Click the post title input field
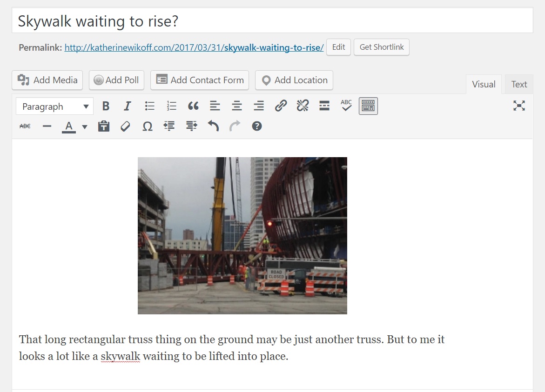545x392 pixels. (272, 21)
